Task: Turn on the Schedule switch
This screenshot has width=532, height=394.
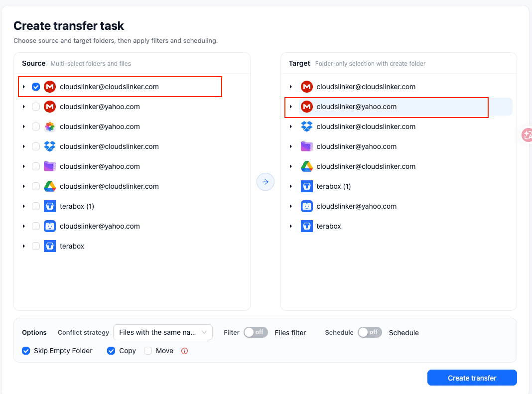Action: pos(370,332)
